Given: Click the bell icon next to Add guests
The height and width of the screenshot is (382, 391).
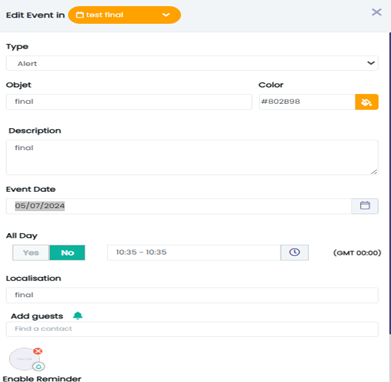Looking at the screenshot, I should coord(78,315).
